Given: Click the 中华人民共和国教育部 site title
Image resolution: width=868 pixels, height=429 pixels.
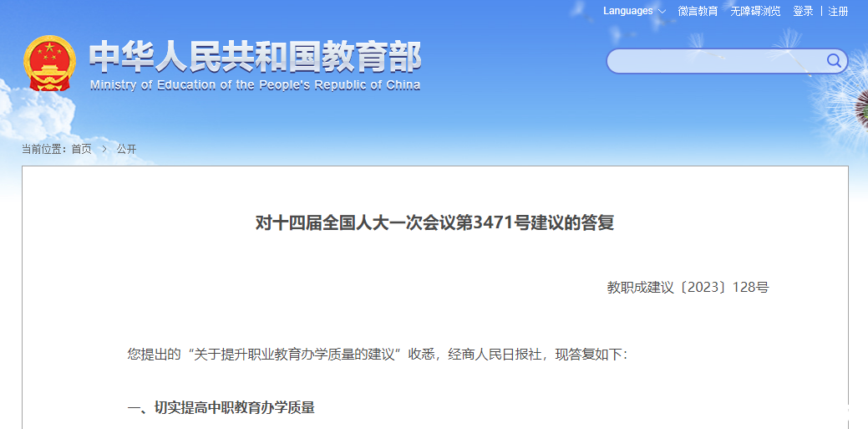Looking at the screenshot, I should 255,57.
